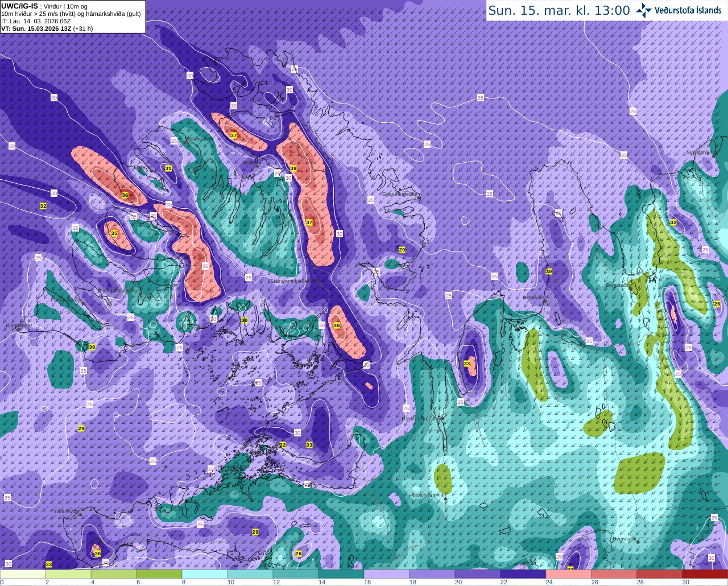Pick the dark red 30+ m/s legend swatch

705,574
